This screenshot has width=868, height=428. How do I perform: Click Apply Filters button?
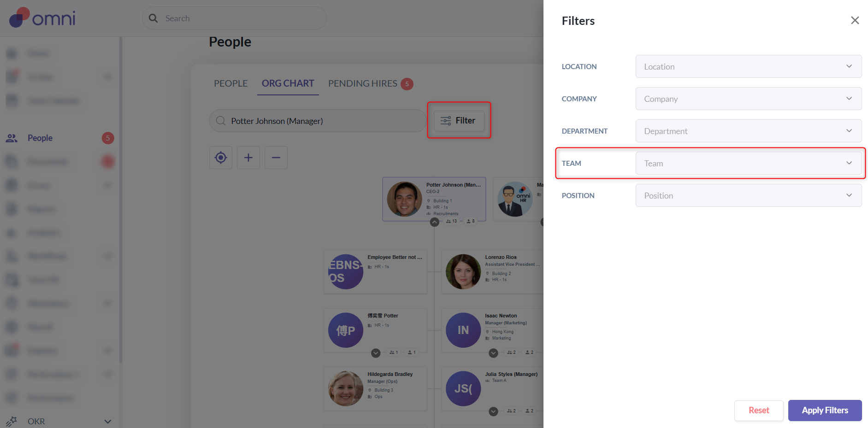825,410
